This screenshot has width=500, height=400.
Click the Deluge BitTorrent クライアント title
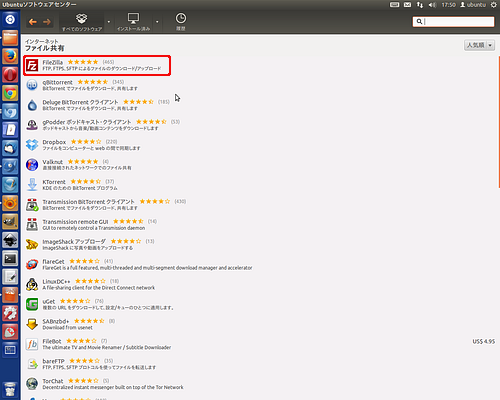80,102
